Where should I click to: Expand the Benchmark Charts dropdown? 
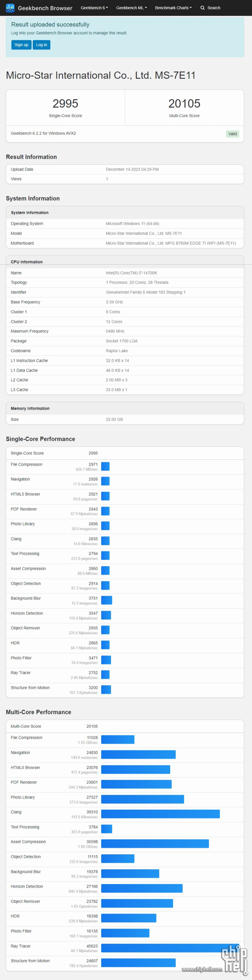174,8
